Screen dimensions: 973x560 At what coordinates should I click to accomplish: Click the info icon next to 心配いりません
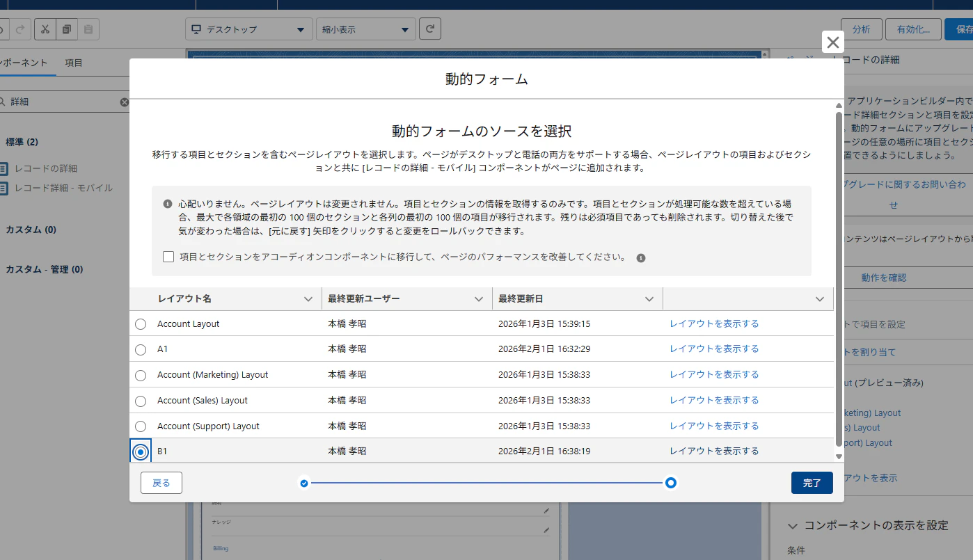(x=168, y=205)
